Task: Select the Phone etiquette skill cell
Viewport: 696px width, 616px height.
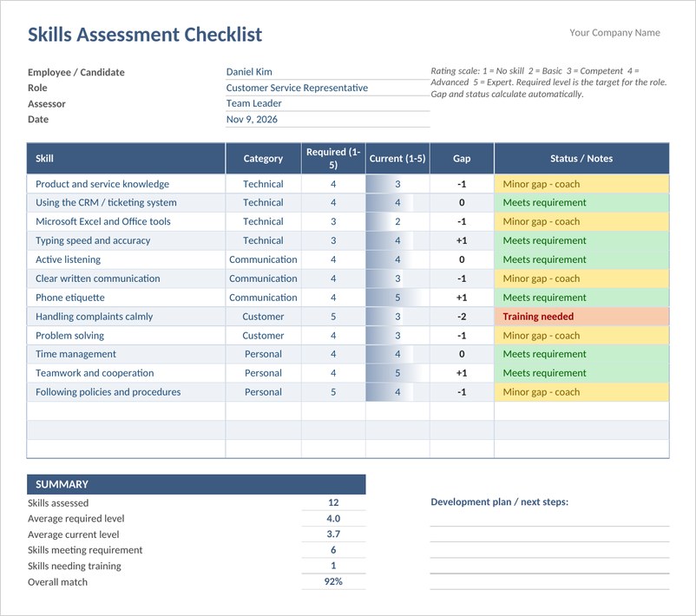Action: click(126, 298)
